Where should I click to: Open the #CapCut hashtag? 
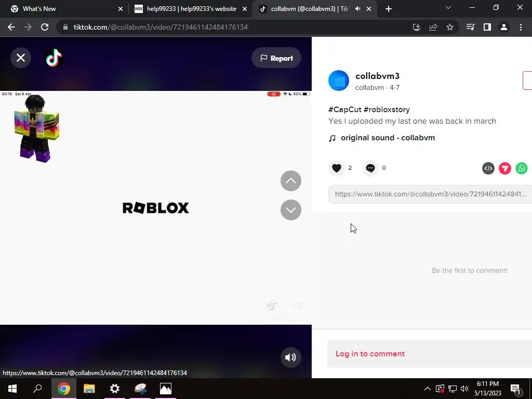(345, 110)
